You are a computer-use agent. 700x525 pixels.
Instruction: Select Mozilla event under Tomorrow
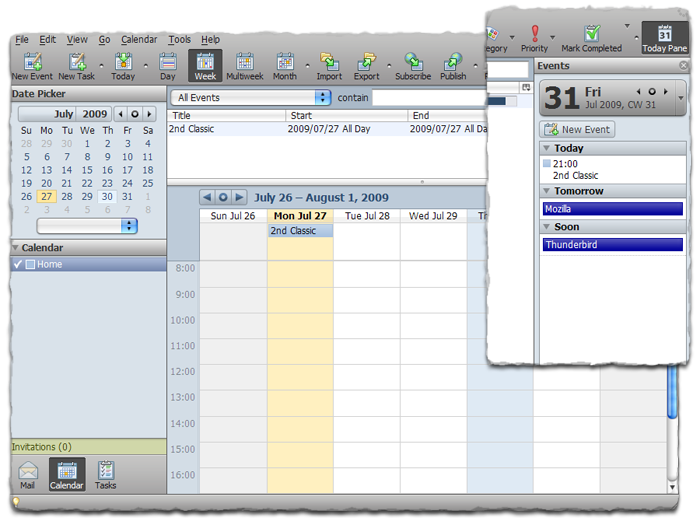(613, 209)
